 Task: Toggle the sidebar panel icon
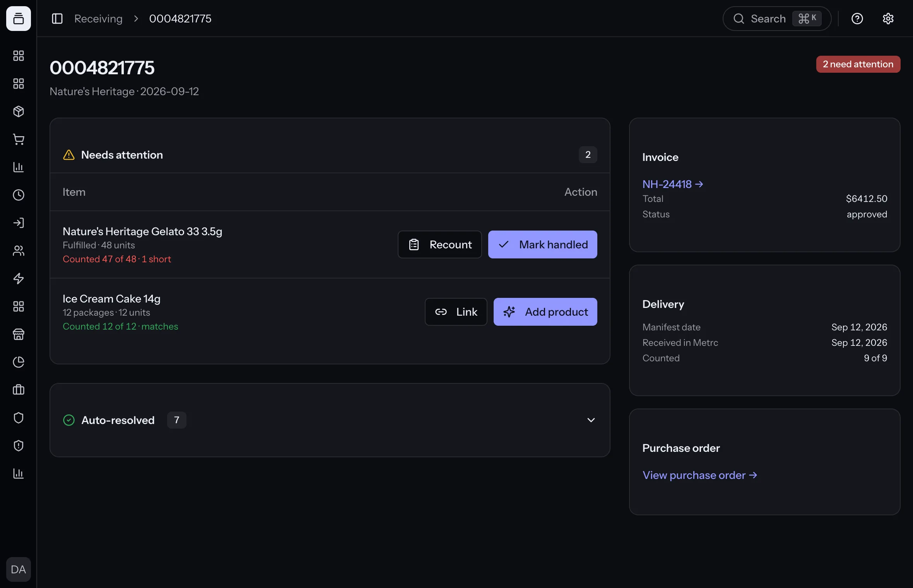click(57, 19)
